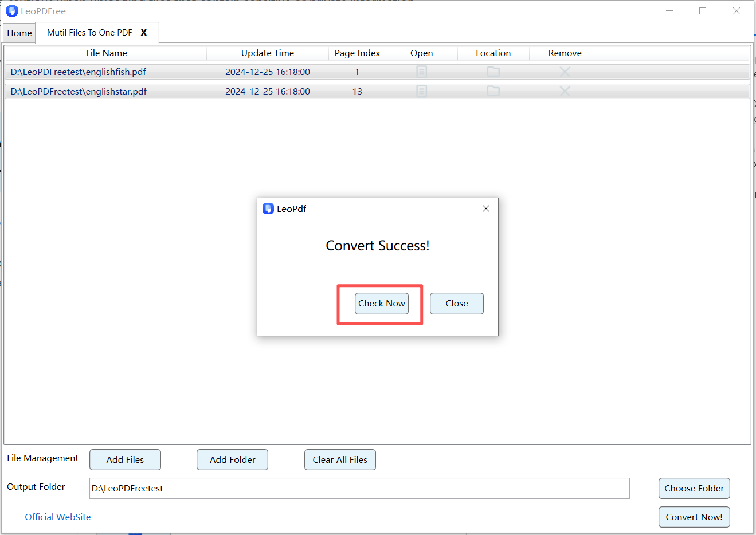Click the LeoPDFree logo in the title bar
Viewport: 756px width, 535px height.
tap(11, 11)
